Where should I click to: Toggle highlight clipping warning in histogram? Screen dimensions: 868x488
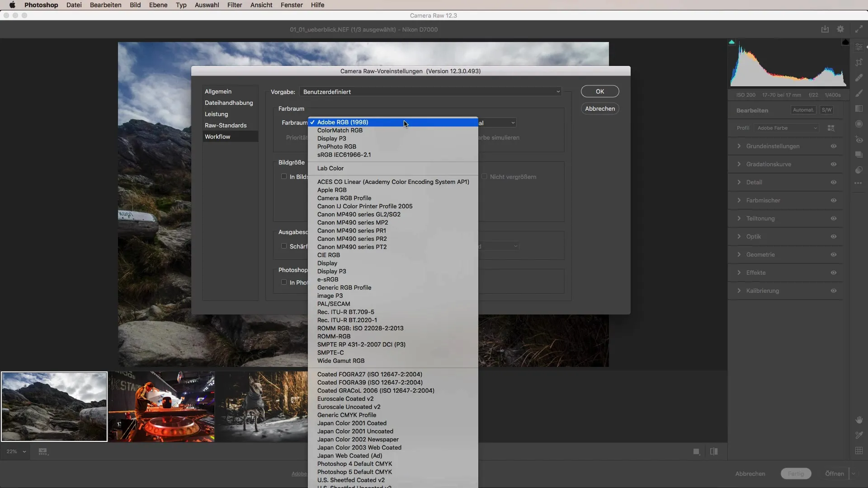[x=845, y=42]
